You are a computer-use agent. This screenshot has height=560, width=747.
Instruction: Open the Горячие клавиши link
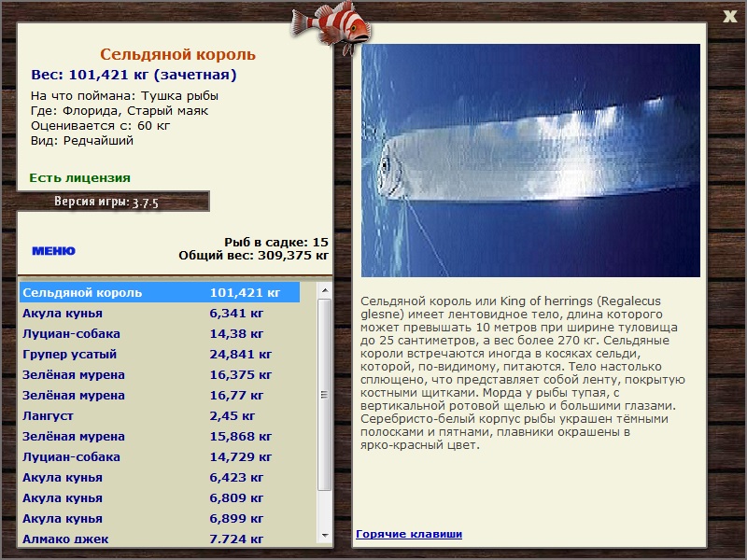pyautogui.click(x=409, y=534)
